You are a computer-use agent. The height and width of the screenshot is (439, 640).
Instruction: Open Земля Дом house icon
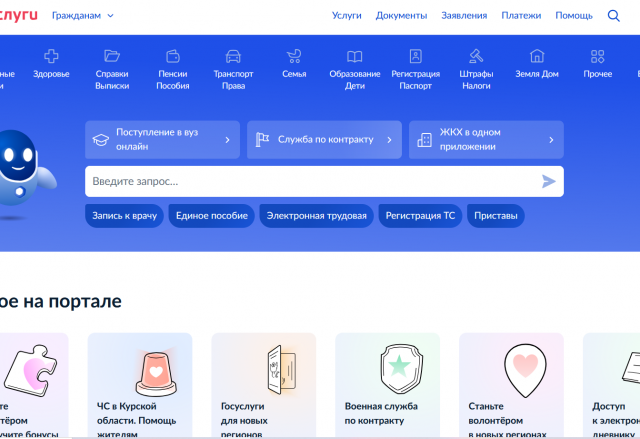click(x=537, y=56)
